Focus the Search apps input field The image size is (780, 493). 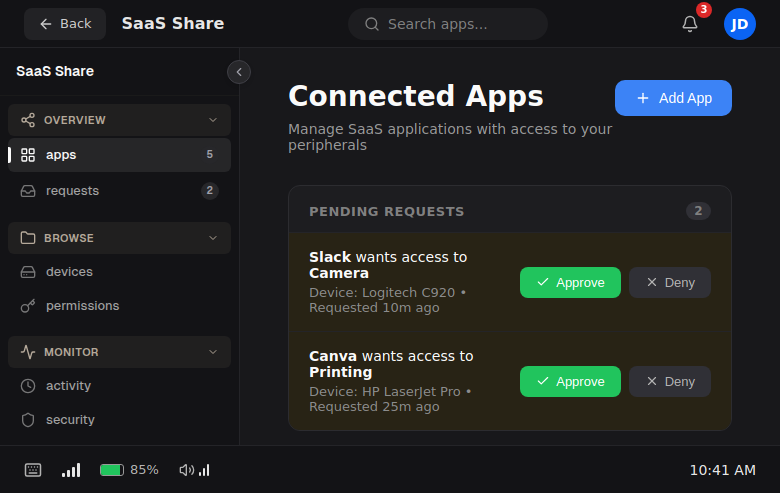pos(460,24)
